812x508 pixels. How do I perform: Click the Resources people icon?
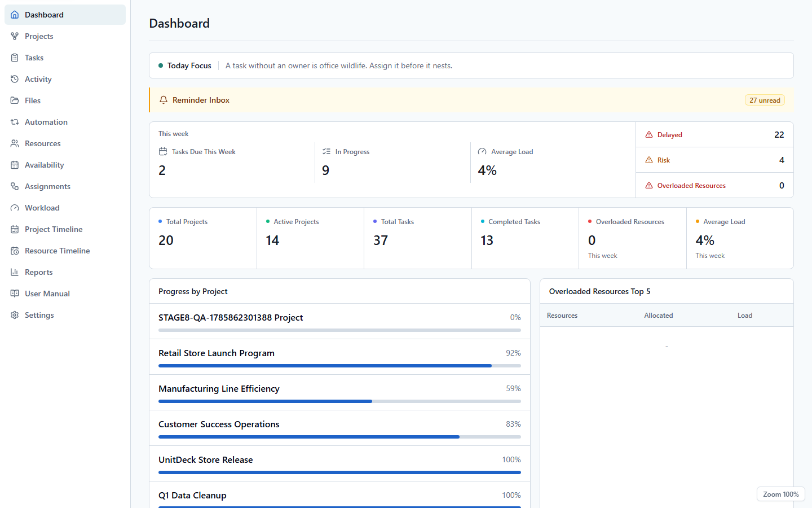(15, 143)
